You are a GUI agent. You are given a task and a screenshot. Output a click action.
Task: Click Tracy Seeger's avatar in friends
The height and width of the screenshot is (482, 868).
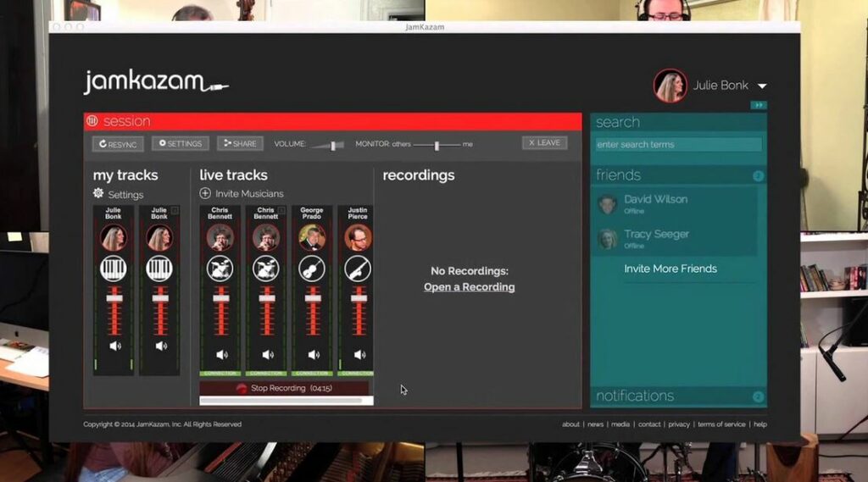click(608, 239)
